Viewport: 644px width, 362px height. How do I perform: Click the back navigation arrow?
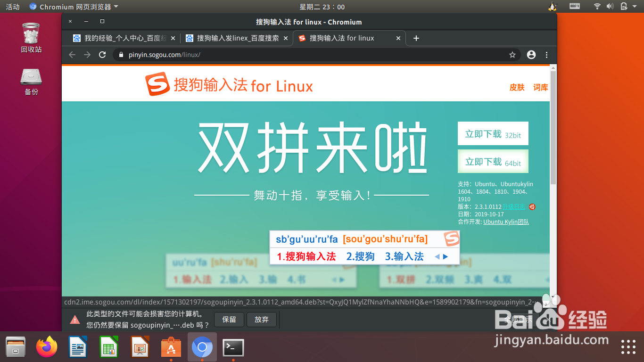[x=72, y=55]
